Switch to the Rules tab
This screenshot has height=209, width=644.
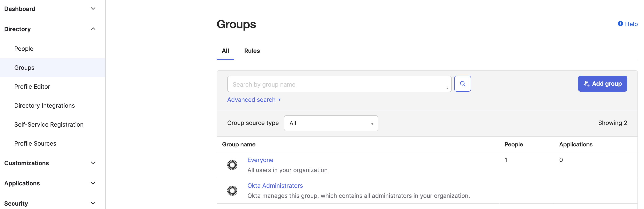(252, 51)
